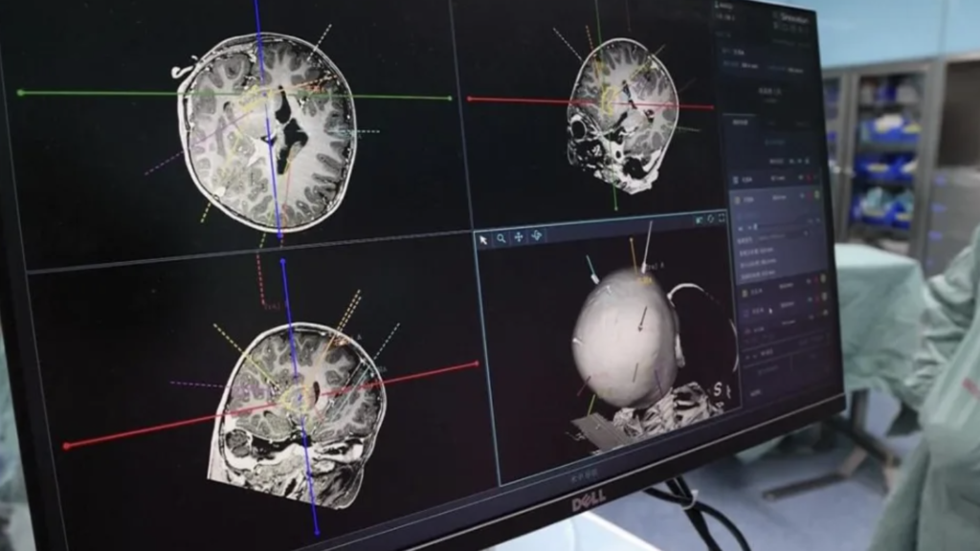This screenshot has height=551, width=980.
Task: Click the fullscreen icon of the 3D view
Action: [722, 217]
